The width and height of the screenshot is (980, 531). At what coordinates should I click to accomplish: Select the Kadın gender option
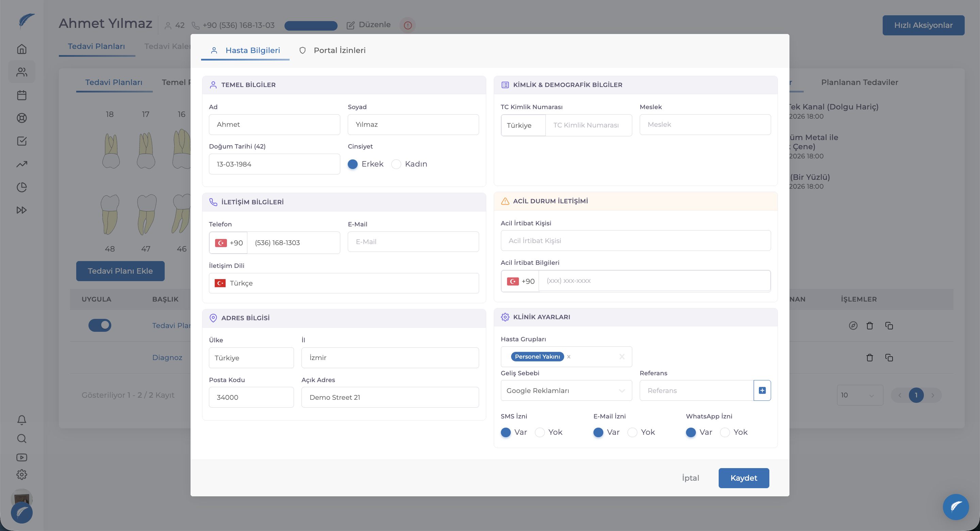(409, 164)
